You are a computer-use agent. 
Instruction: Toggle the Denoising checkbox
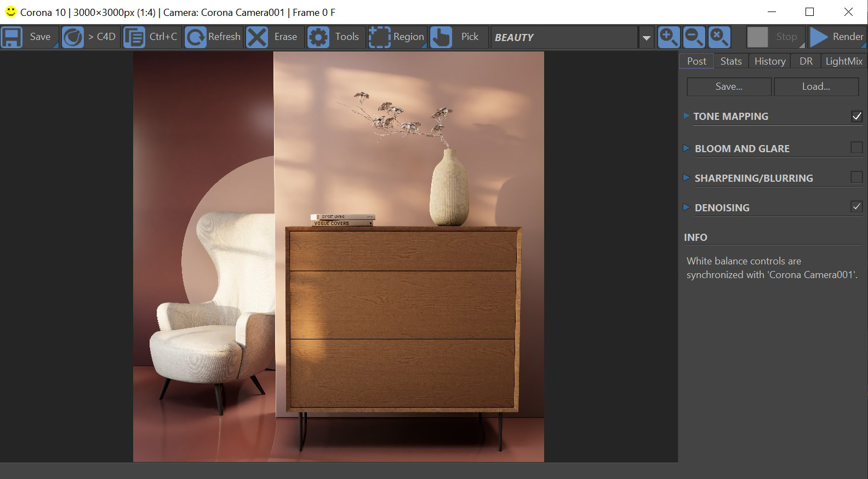(x=857, y=206)
